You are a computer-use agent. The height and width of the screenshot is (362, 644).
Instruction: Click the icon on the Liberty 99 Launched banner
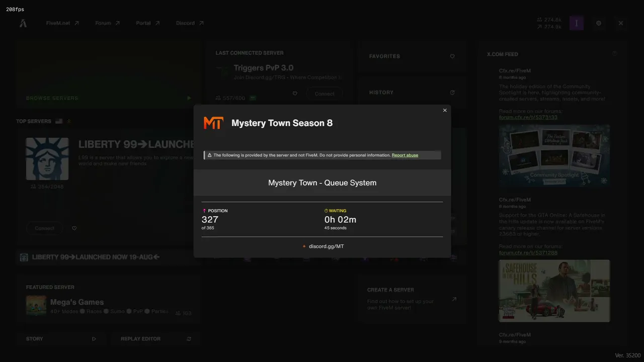(x=24, y=257)
